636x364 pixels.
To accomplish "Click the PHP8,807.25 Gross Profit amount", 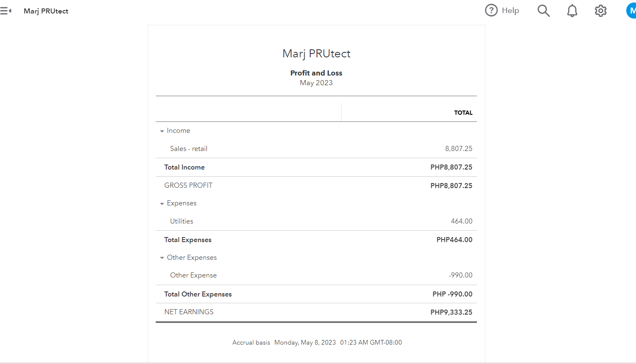I will coord(451,186).
